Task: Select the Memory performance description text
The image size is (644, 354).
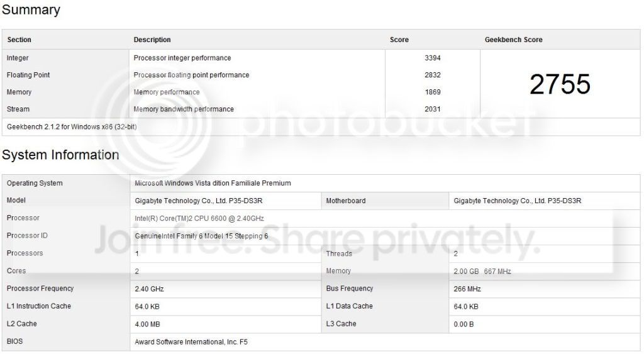Action: 167,92
